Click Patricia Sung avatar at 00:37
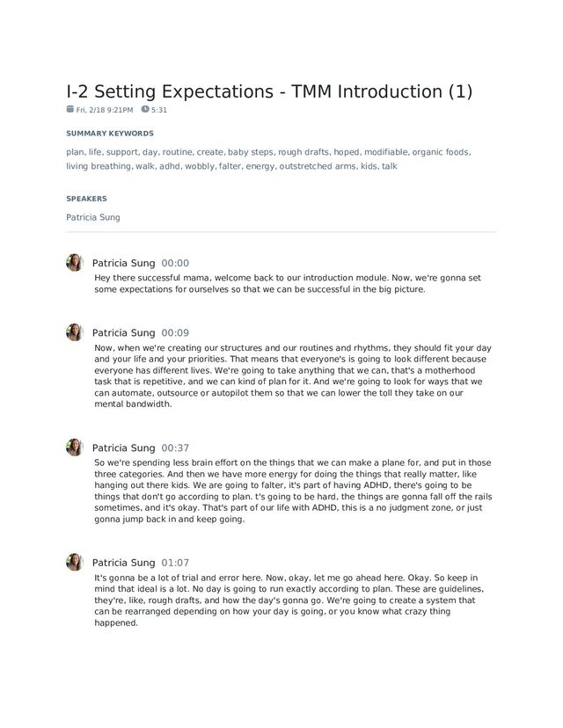 (75, 448)
